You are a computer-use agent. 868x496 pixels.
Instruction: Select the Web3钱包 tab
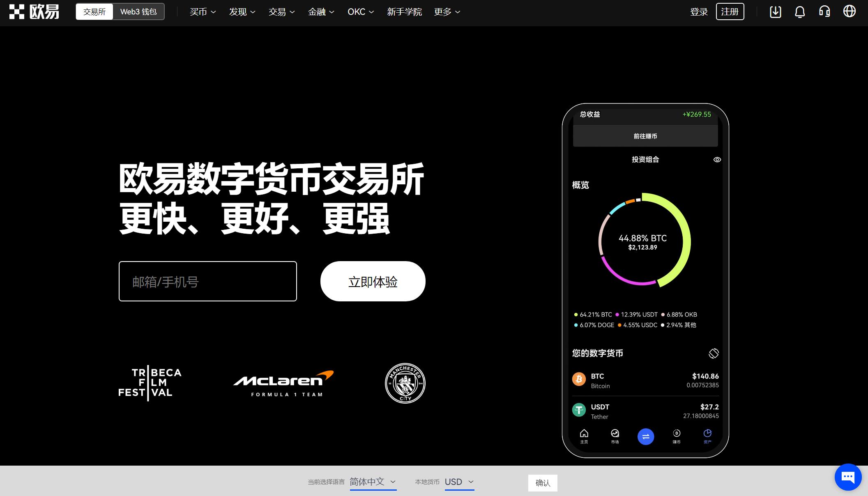(x=138, y=11)
